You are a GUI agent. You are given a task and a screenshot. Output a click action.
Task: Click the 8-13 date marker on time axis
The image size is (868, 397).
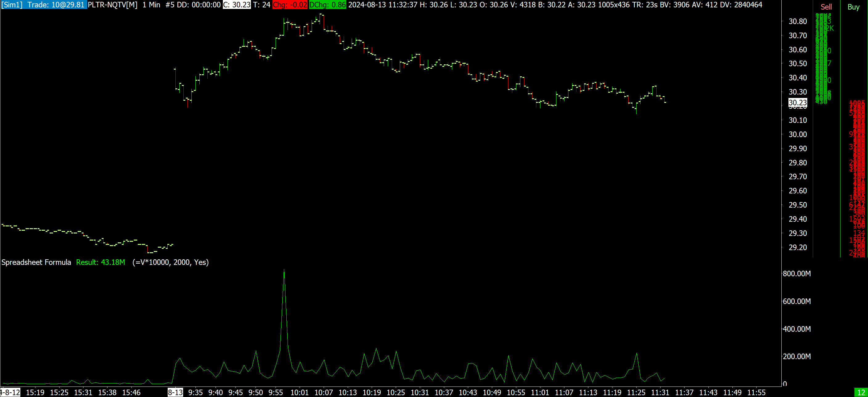175,392
